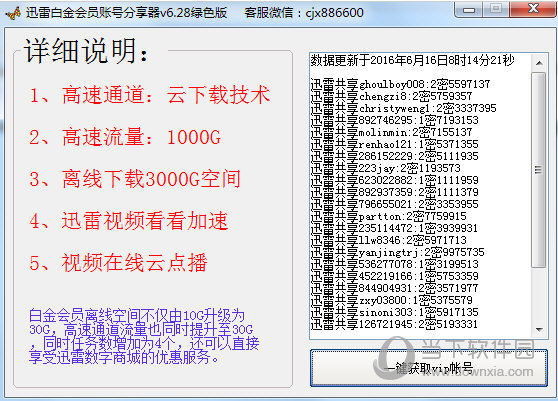This screenshot has height=401, width=558.
Task: Select the sinoni303 account line
Action: coord(394,312)
